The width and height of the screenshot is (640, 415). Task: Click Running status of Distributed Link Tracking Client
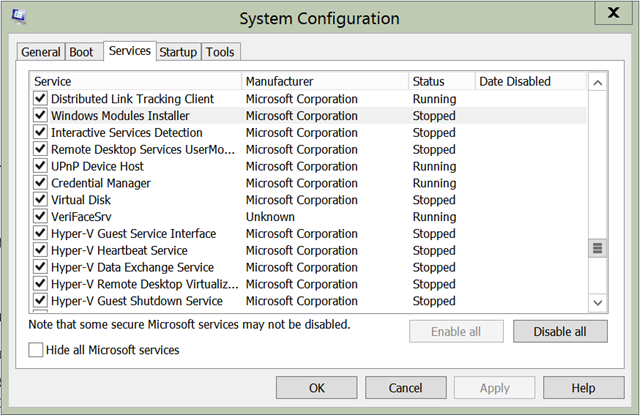pos(434,99)
